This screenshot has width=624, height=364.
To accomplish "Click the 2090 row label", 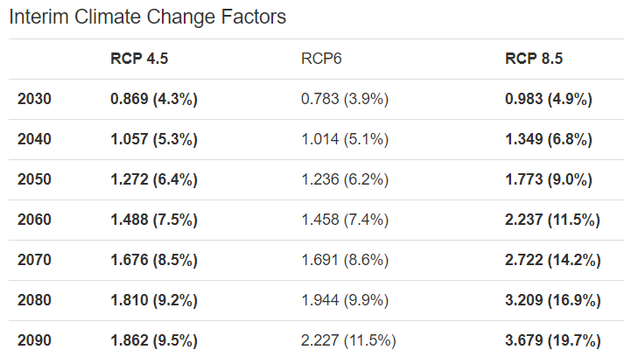I will coord(34,340).
